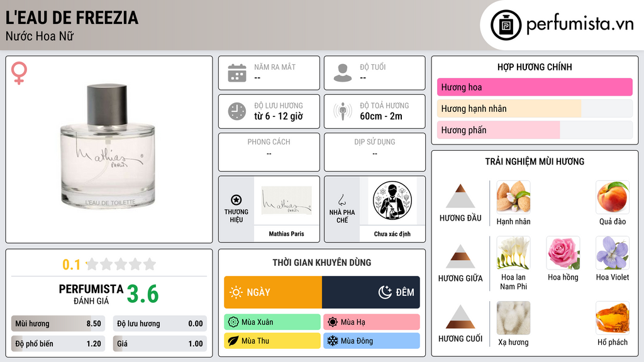Select the Mùa Hạ season chip

click(x=372, y=322)
